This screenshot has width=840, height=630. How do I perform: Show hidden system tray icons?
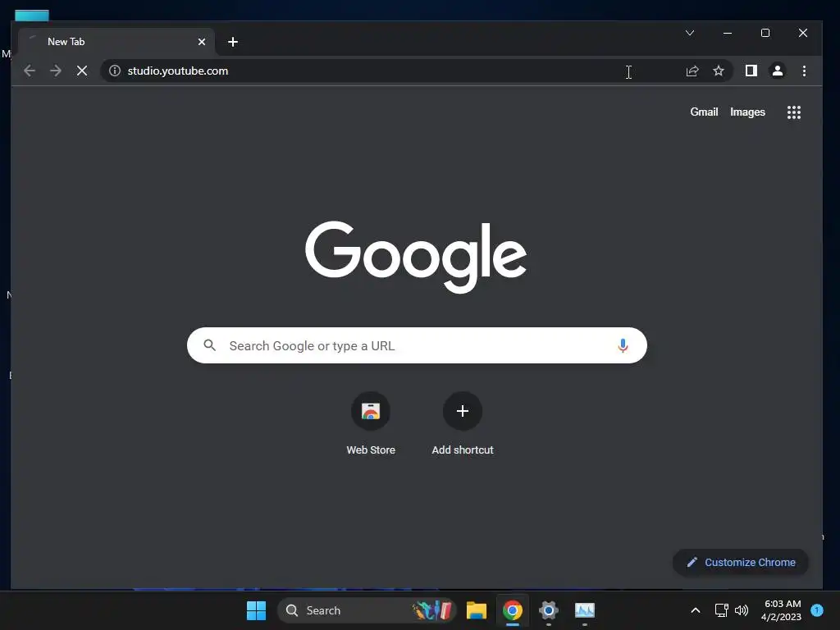coord(696,610)
